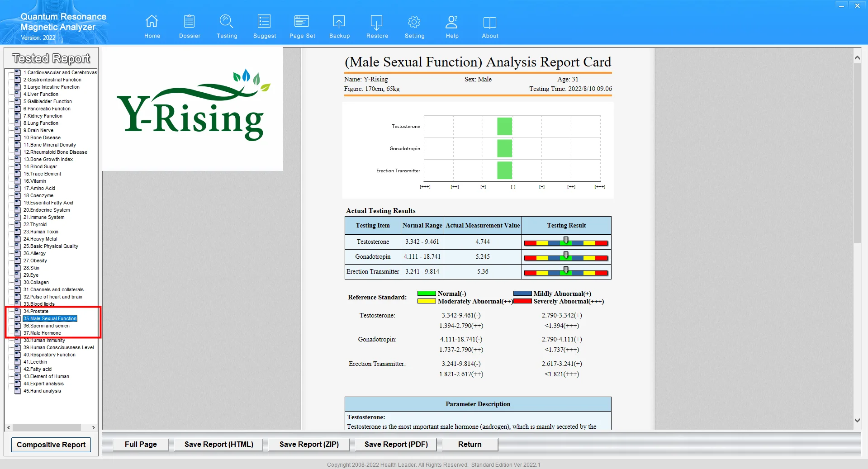This screenshot has height=469, width=868.
Task: Click the report vertical scrollbar down arrow
Action: [857, 420]
